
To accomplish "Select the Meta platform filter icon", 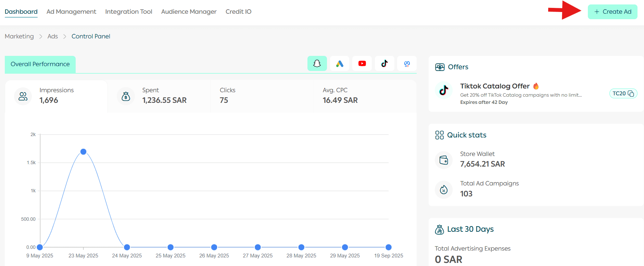I will [x=407, y=63].
